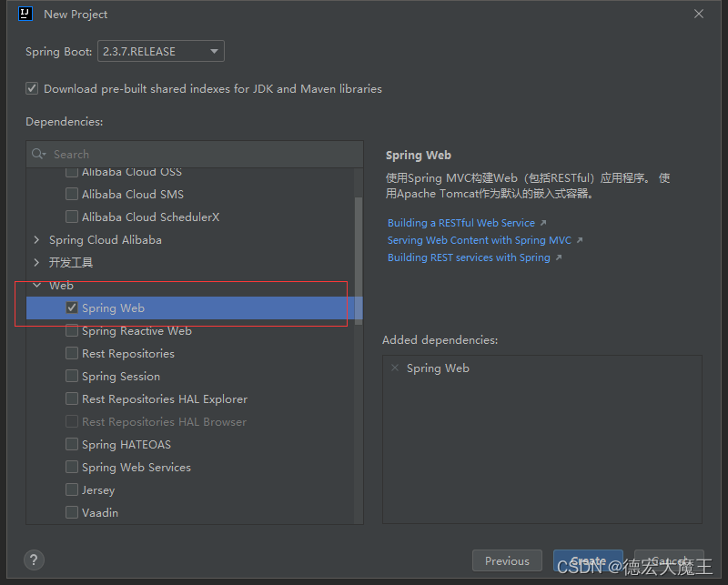
Task: Open the help question mark button
Action: coord(34,560)
